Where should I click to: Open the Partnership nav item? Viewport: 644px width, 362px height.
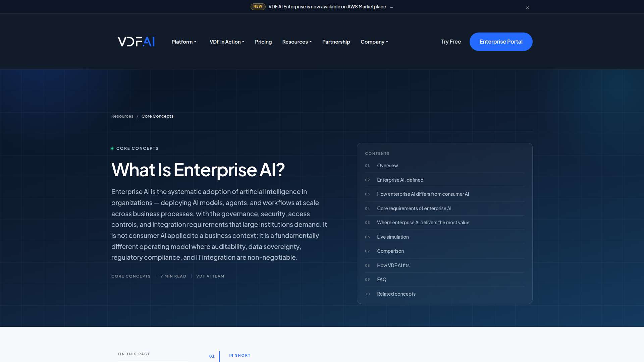click(x=336, y=42)
